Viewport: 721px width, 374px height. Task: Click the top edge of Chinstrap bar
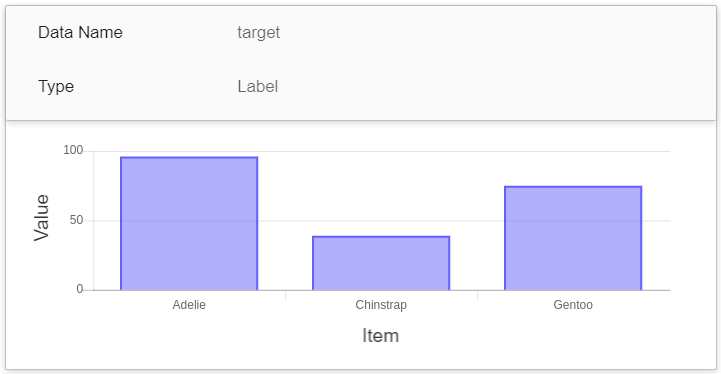coord(381,236)
